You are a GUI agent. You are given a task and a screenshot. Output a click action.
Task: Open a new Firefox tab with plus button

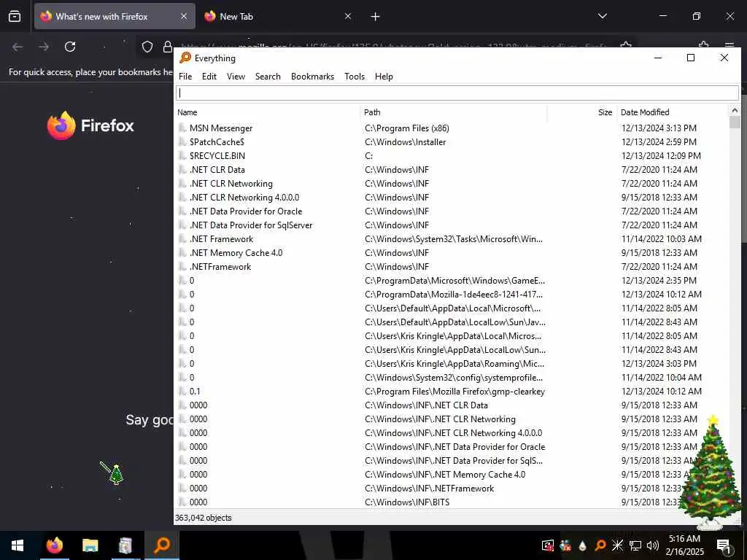376,17
